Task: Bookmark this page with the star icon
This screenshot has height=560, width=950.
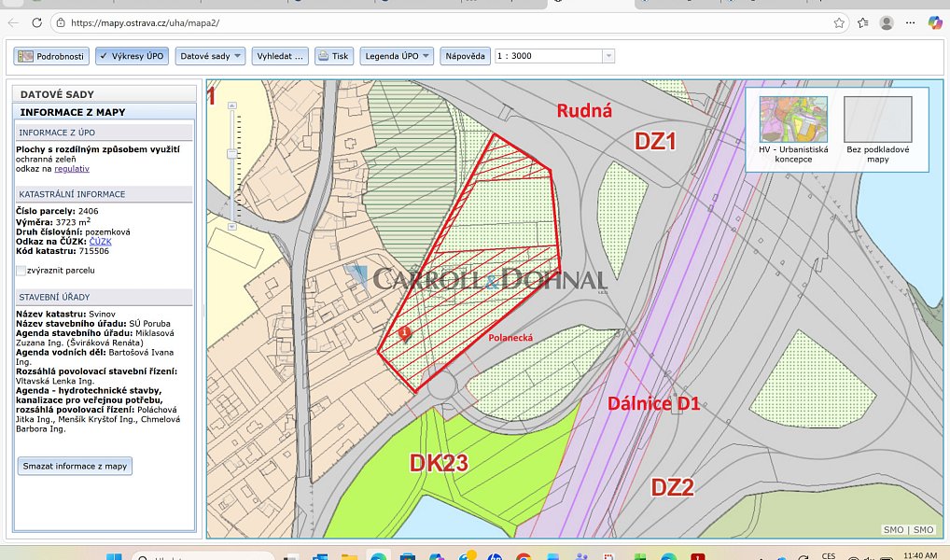Action: point(839,23)
